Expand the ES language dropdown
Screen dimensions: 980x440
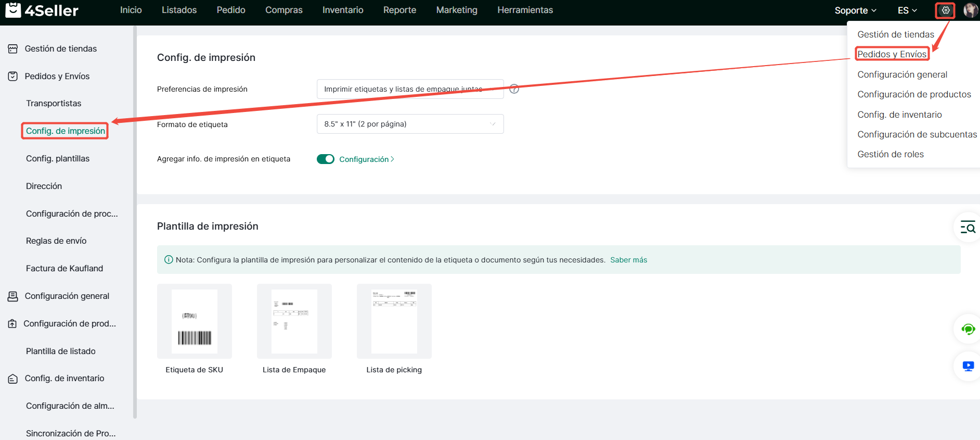point(907,10)
